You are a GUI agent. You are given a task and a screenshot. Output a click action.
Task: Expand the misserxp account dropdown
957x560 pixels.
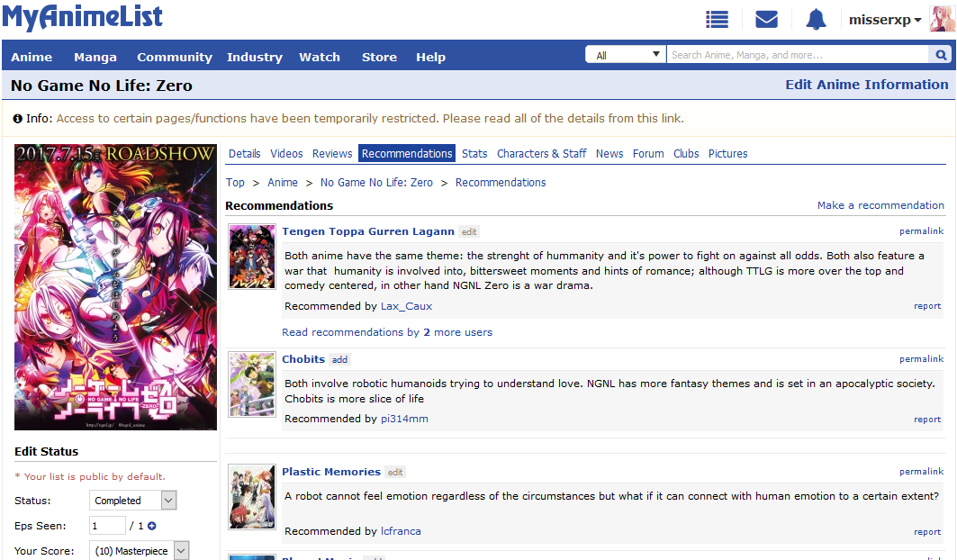coord(885,20)
